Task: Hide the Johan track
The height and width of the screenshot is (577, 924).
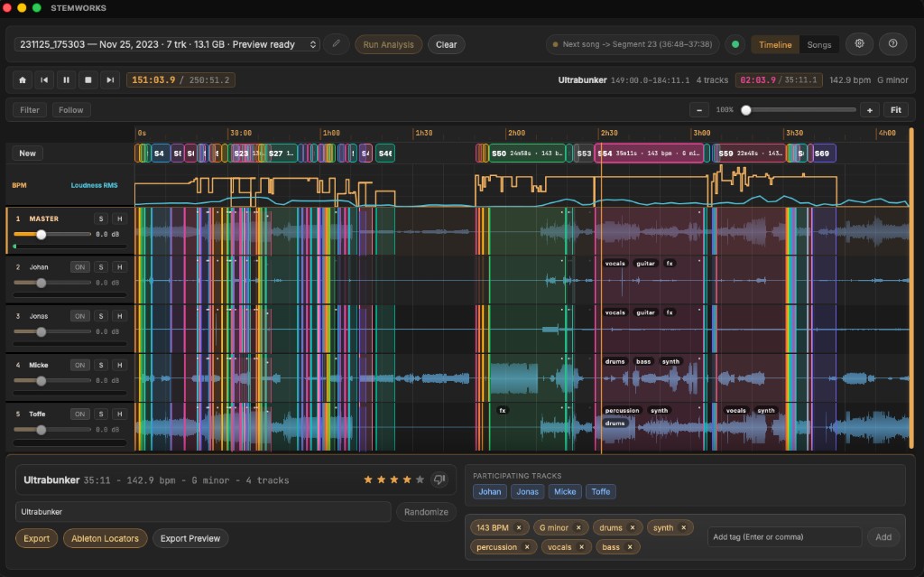Action: pyautogui.click(x=120, y=267)
